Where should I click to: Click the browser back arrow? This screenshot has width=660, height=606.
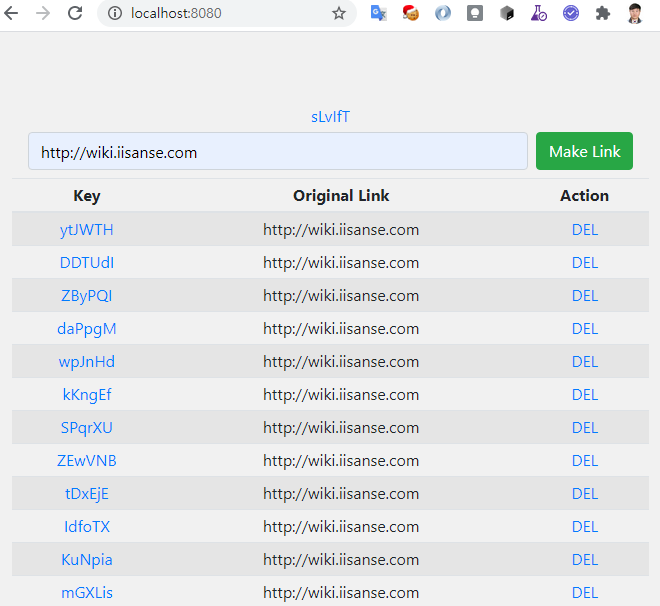12,13
